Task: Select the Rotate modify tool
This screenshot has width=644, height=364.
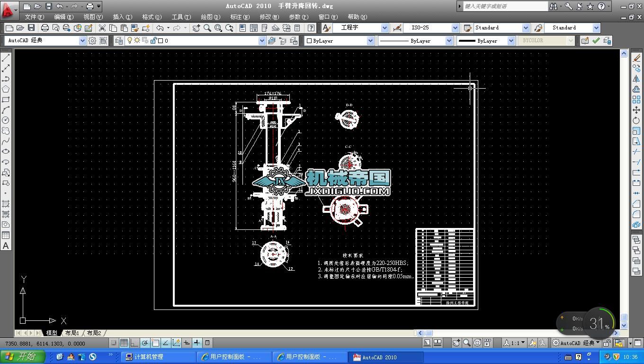Action: (x=636, y=120)
